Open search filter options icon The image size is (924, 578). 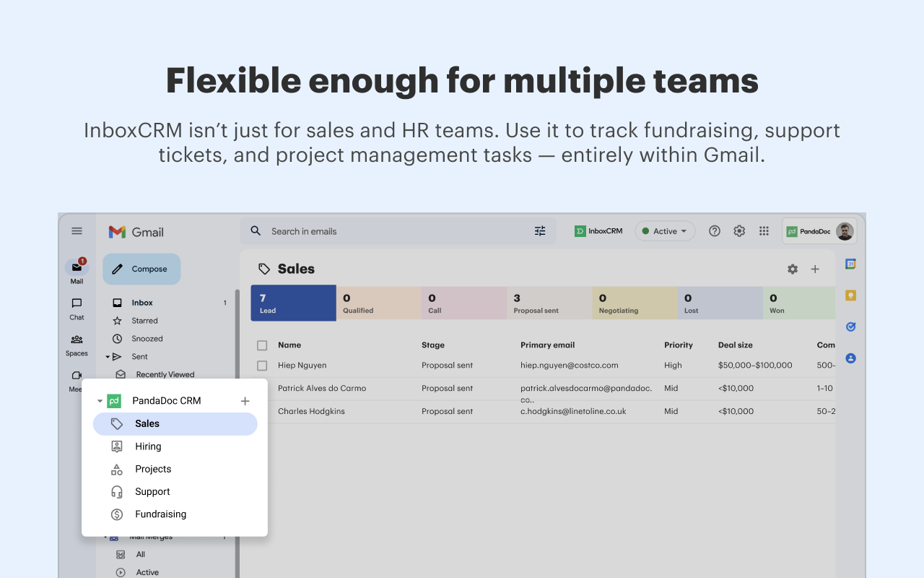click(540, 231)
